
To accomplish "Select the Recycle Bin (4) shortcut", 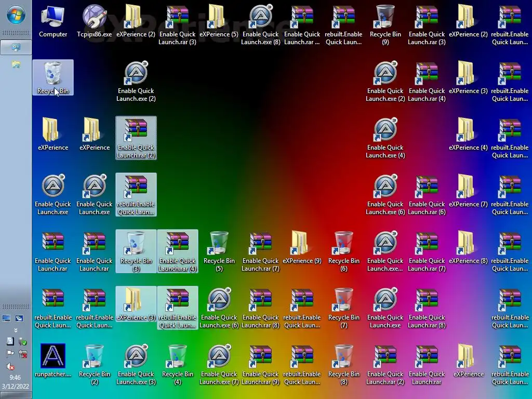I will 178,364.
